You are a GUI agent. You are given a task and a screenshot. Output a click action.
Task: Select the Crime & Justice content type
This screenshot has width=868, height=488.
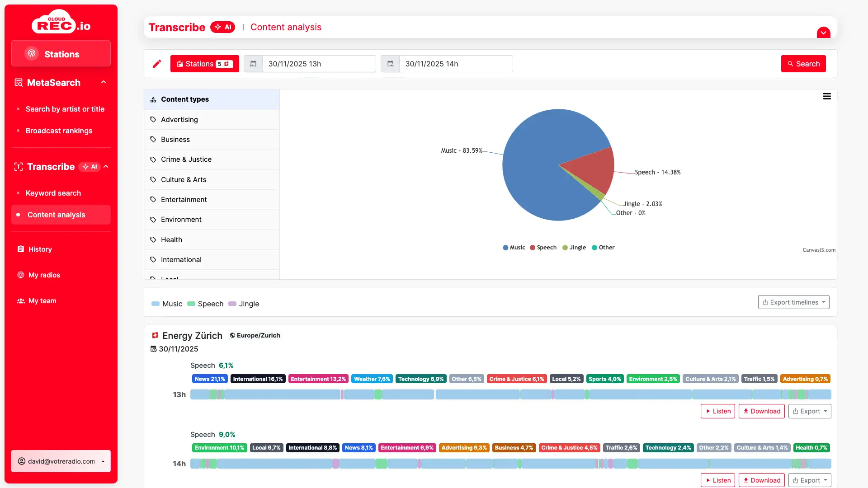(x=186, y=160)
